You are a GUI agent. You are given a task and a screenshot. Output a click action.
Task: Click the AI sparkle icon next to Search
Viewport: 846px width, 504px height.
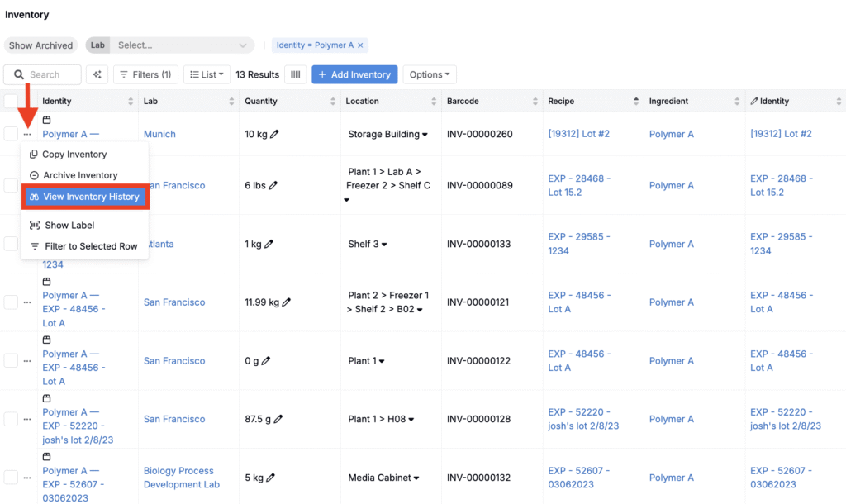(x=97, y=74)
